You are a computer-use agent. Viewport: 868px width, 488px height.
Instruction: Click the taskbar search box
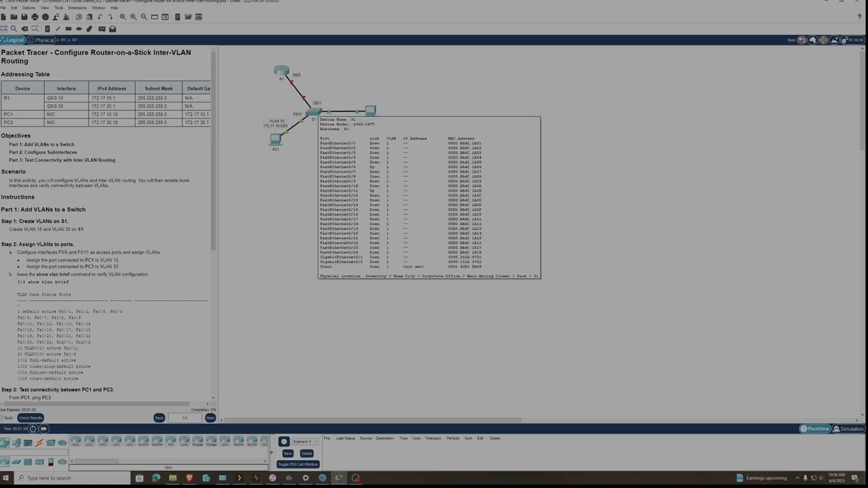71,478
